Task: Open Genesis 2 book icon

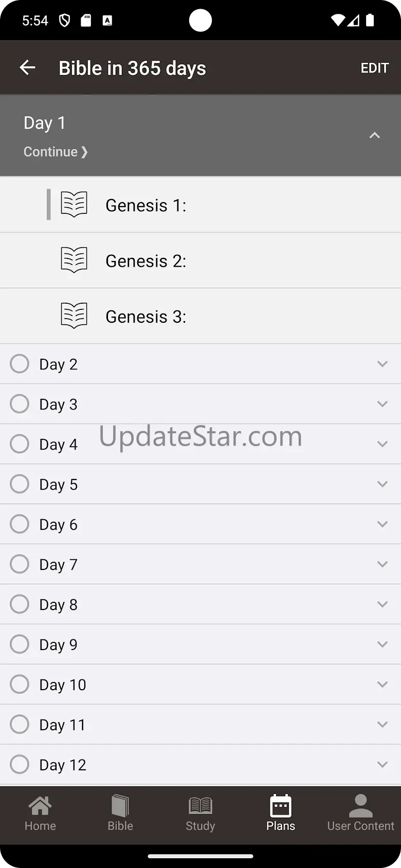Action: (x=74, y=260)
